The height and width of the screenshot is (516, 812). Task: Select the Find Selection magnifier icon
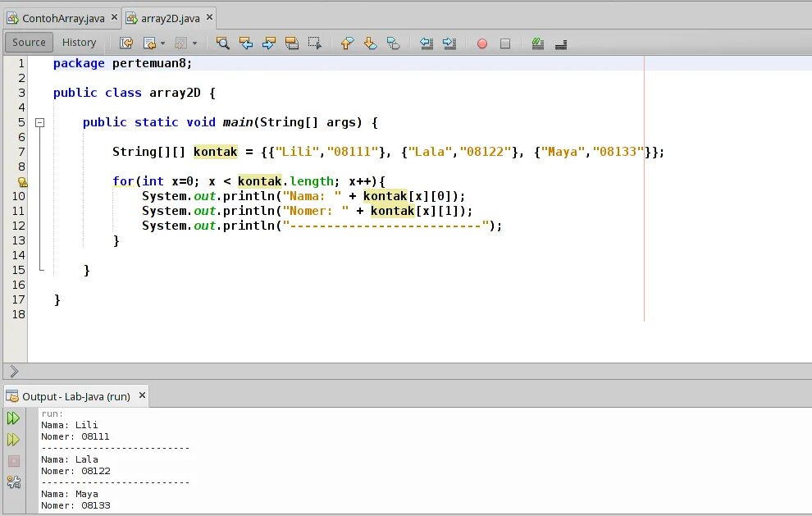[x=224, y=43]
